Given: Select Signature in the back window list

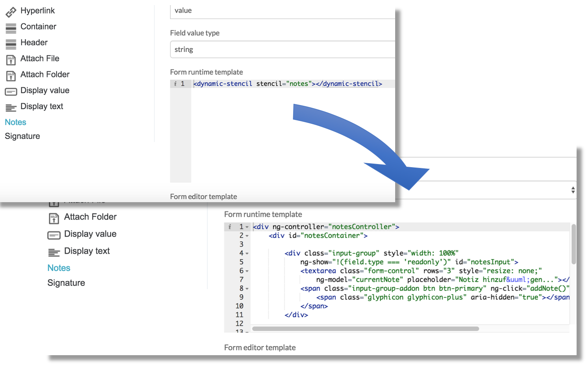Looking at the screenshot, I should [x=66, y=283].
